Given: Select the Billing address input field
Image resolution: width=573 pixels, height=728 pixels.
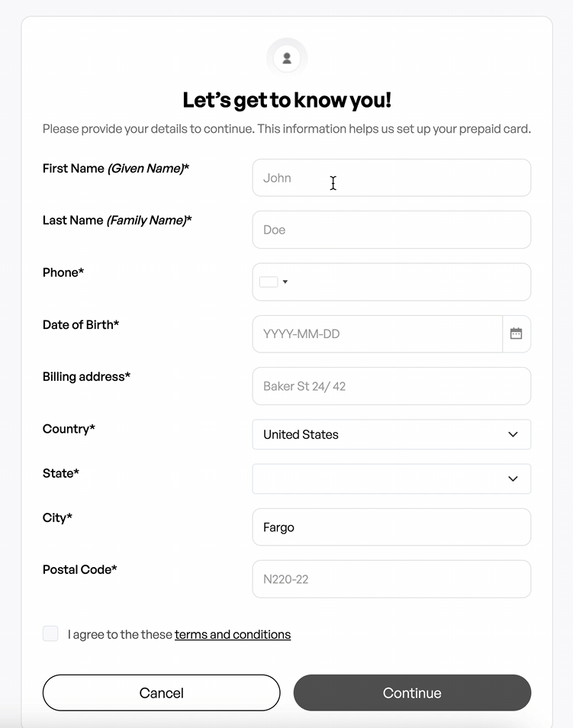Looking at the screenshot, I should point(391,386).
